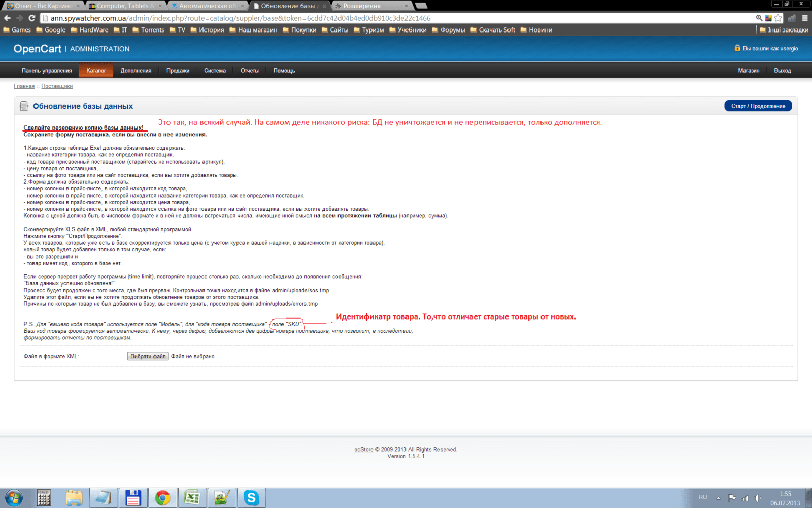Expand the Форумы bookmarks folder

click(448, 30)
